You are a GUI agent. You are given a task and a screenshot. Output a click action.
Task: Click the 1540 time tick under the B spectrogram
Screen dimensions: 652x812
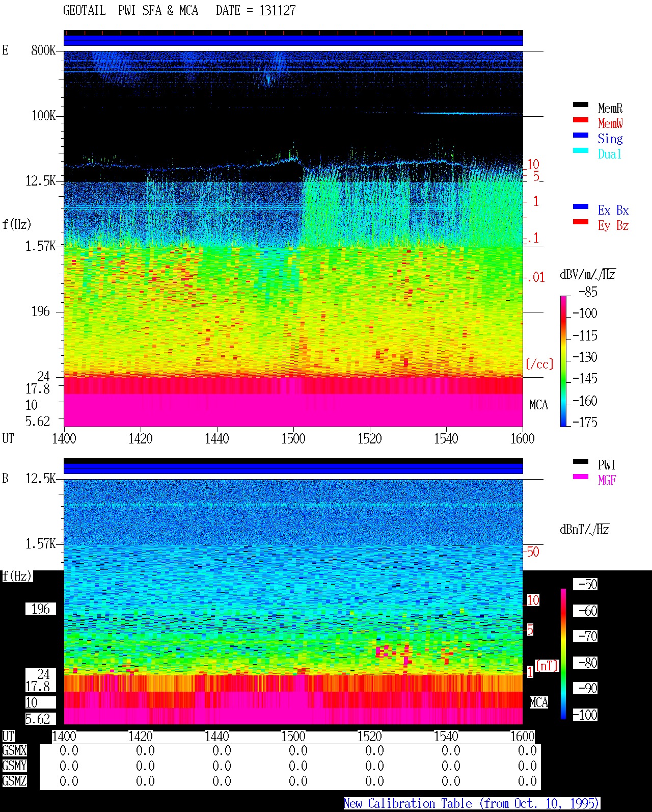(x=446, y=737)
